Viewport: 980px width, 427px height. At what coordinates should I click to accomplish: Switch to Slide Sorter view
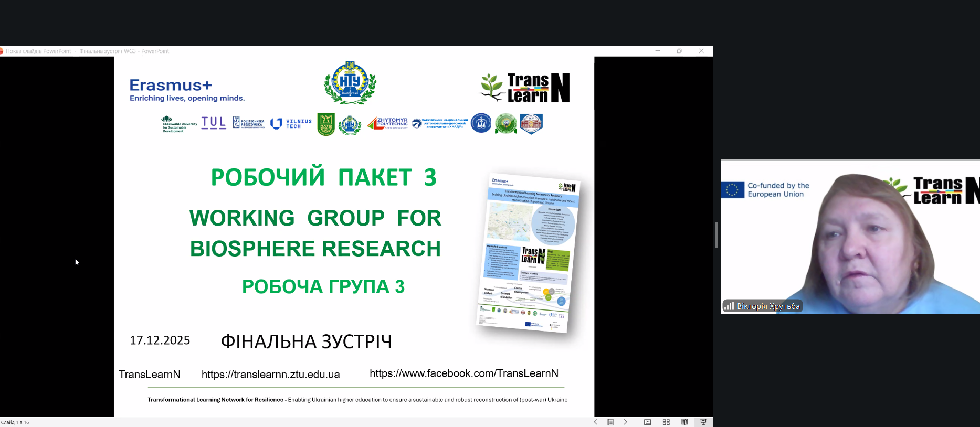click(666, 422)
